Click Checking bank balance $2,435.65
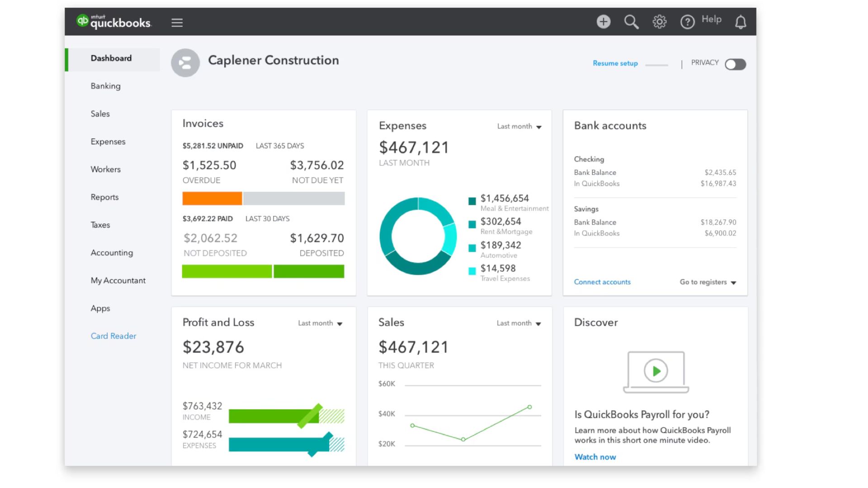Screen dimensions: 868x488 tap(720, 173)
